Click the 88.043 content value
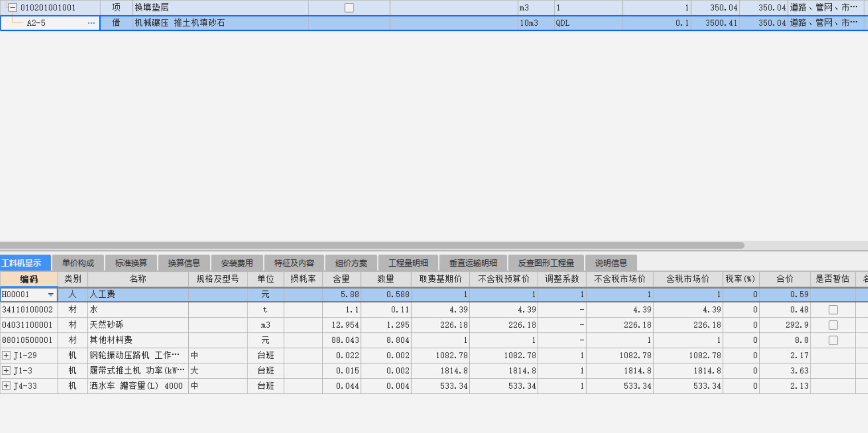 [342, 340]
